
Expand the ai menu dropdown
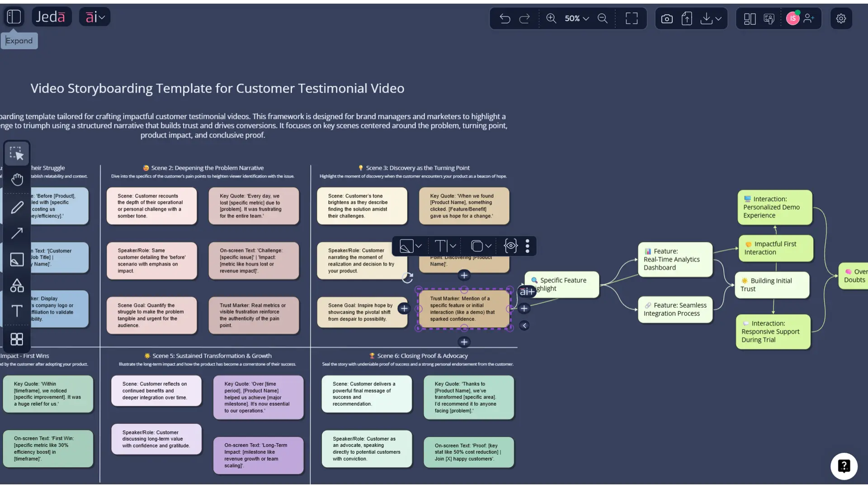pyautogui.click(x=95, y=17)
